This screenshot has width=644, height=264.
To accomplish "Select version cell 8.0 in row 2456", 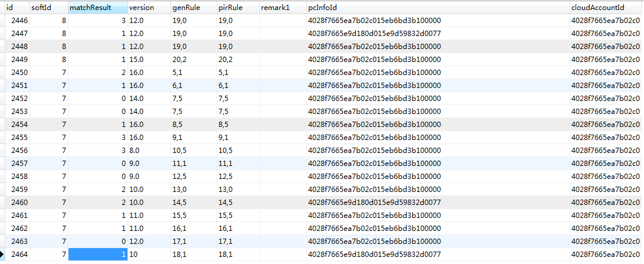I will 149,151.
